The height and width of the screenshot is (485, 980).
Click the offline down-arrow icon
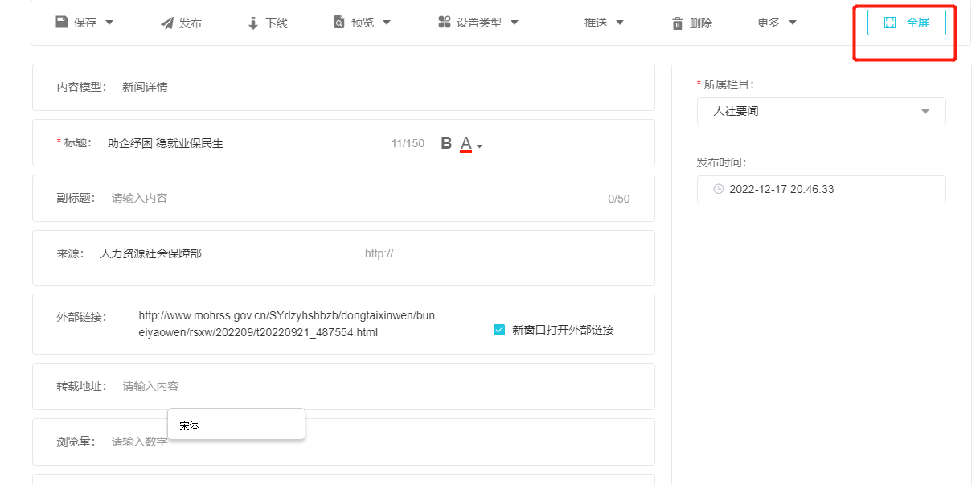click(253, 23)
